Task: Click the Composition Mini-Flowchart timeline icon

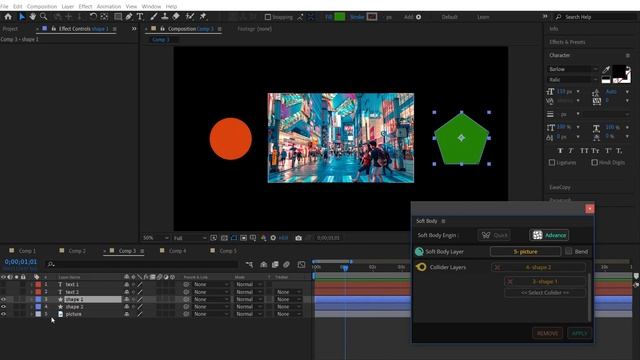Action: point(249,264)
